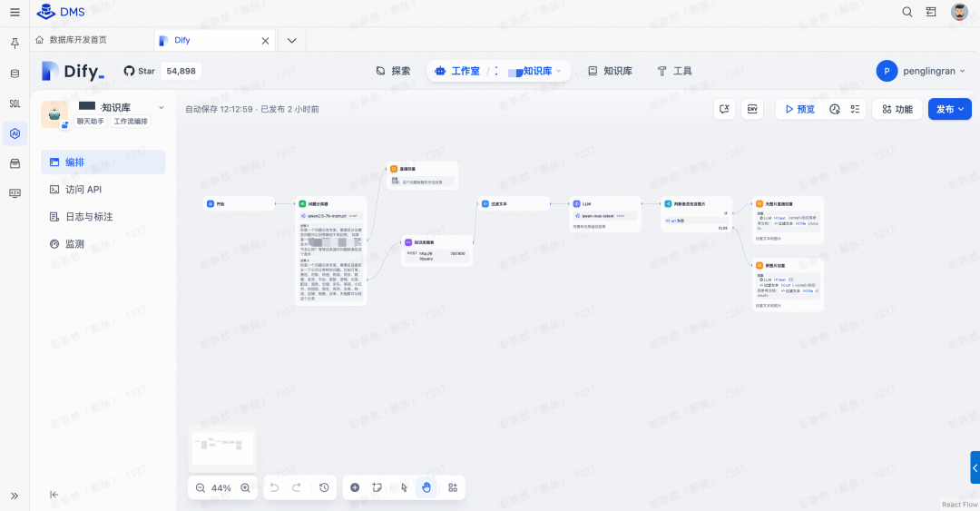Select the AI icon in left rail
The image size is (980, 511).
[x=15, y=133]
